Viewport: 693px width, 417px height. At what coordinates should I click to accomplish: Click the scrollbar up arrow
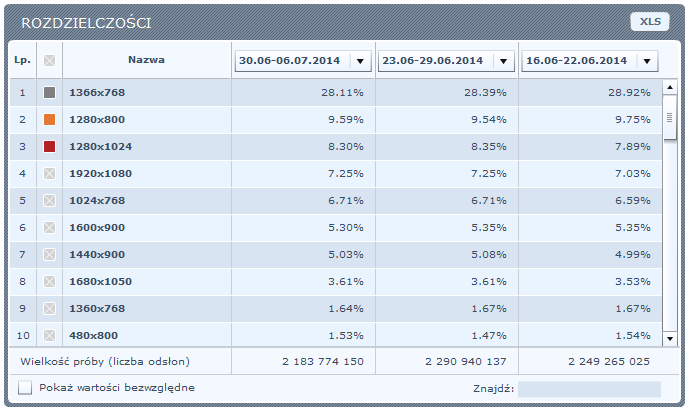[x=670, y=87]
